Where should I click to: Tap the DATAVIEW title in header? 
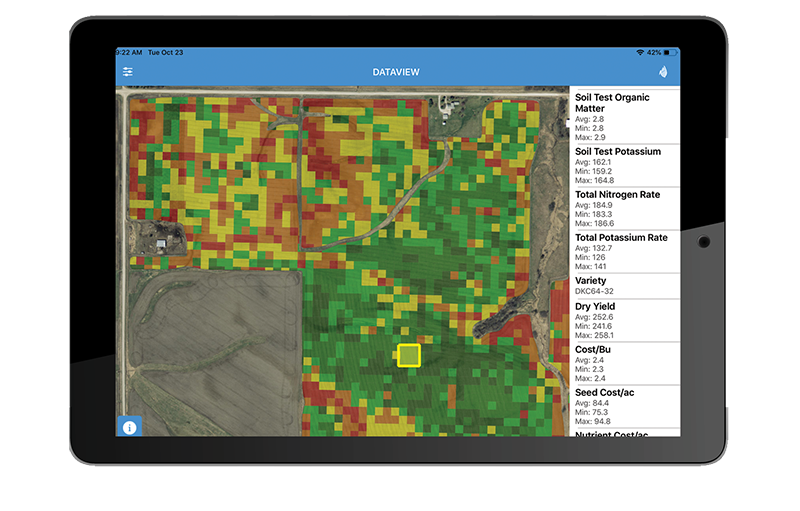[399, 72]
